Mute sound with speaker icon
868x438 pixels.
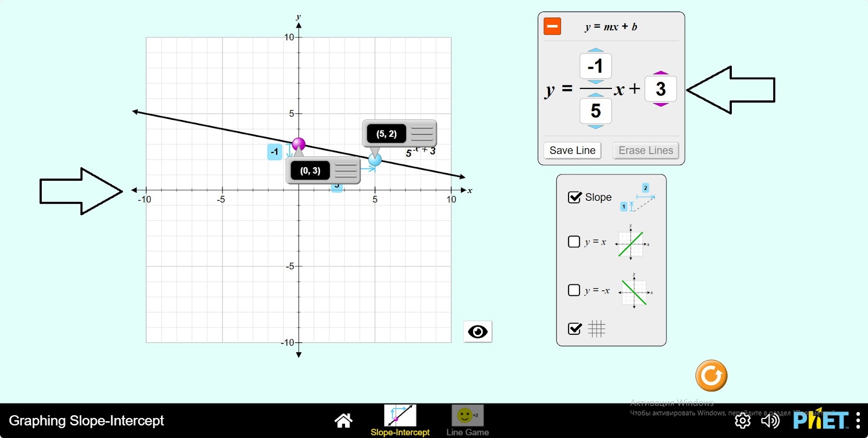coord(770,421)
